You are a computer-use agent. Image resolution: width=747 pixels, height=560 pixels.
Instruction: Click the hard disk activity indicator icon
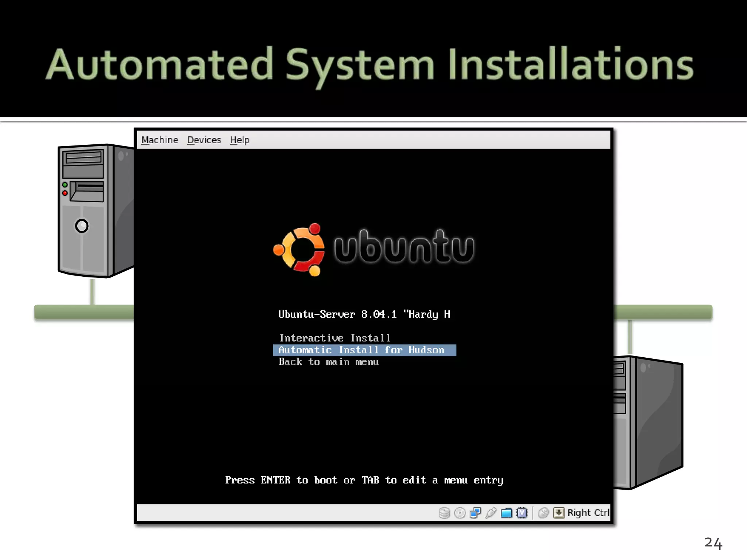click(x=444, y=513)
